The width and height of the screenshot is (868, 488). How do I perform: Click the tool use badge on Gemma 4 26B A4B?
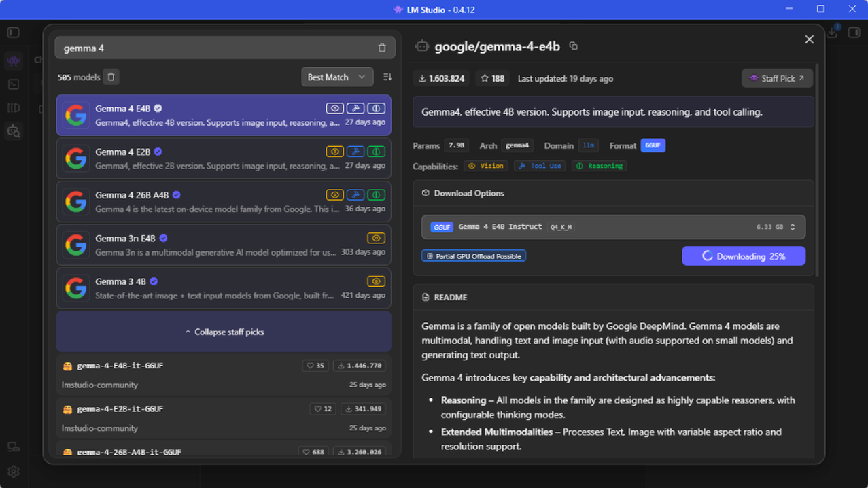[x=355, y=195]
